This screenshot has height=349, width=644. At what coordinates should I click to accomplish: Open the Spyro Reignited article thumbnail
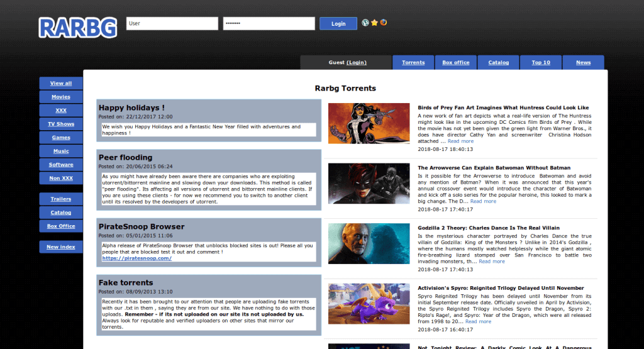(x=369, y=304)
